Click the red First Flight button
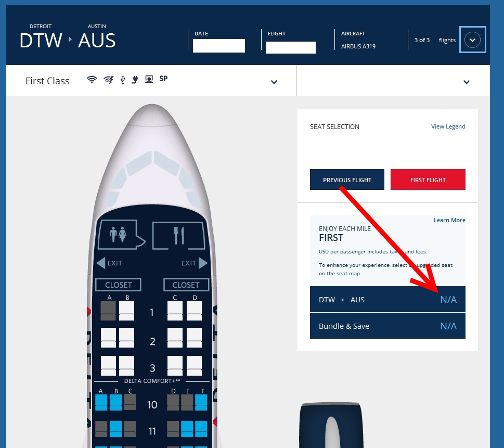 tap(428, 180)
